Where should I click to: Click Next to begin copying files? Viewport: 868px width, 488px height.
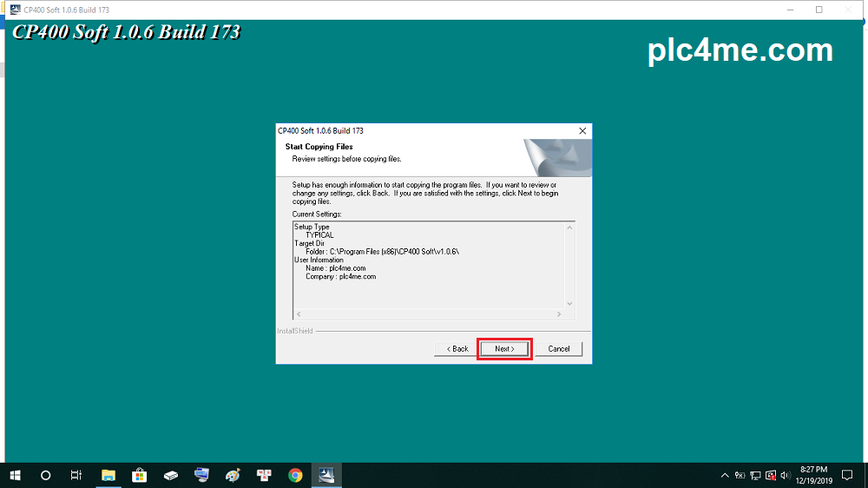(x=504, y=349)
